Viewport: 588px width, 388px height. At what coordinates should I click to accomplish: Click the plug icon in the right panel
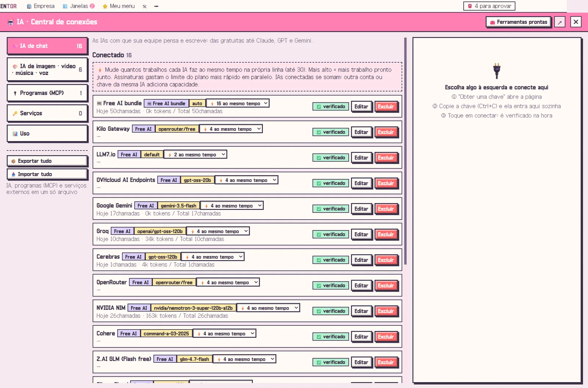496,71
